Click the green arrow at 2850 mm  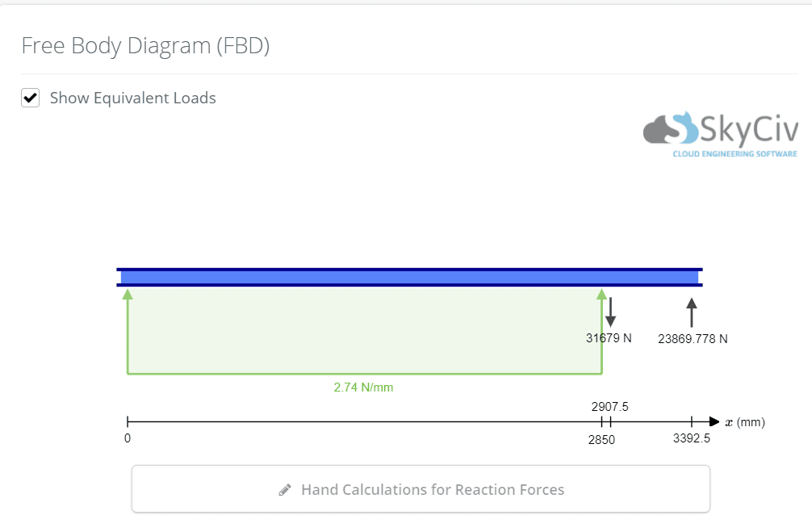(x=601, y=331)
